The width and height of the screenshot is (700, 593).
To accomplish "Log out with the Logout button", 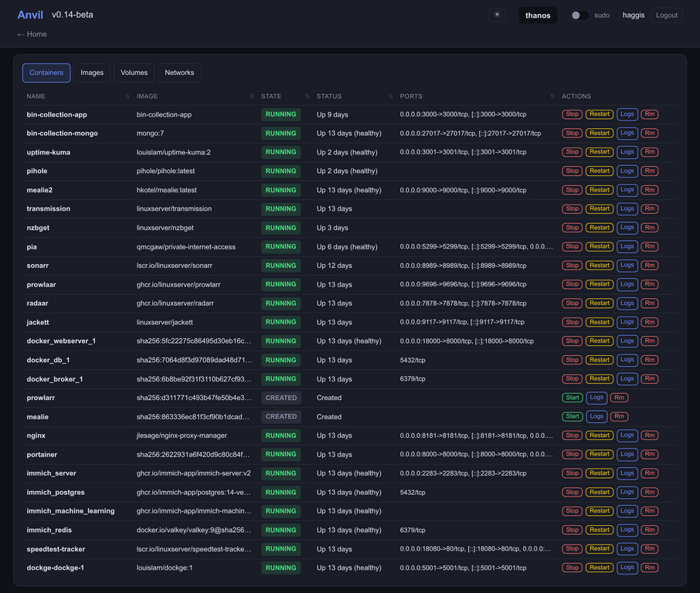I will [667, 15].
